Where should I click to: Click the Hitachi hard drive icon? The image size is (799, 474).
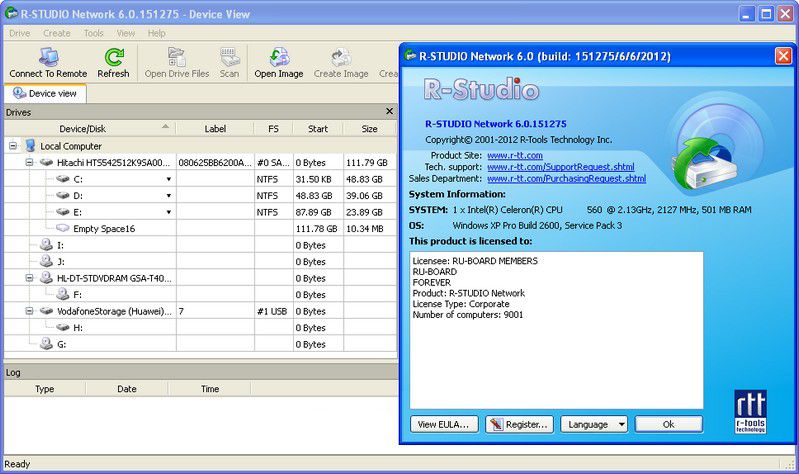click(46, 163)
